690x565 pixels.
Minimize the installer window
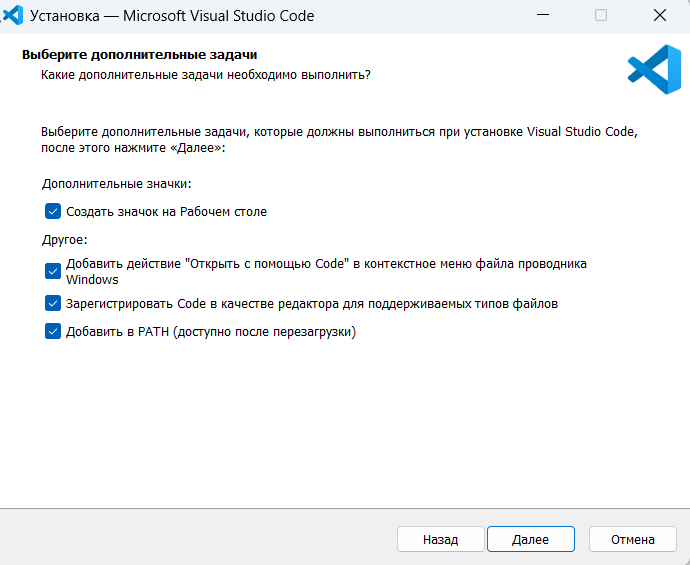[x=543, y=15]
